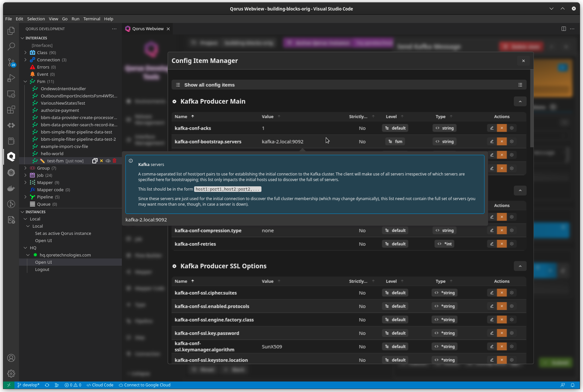Screen dimensions: 583x392
Task: Edit the kafka-conf-compression.type item
Action: coord(492,231)
